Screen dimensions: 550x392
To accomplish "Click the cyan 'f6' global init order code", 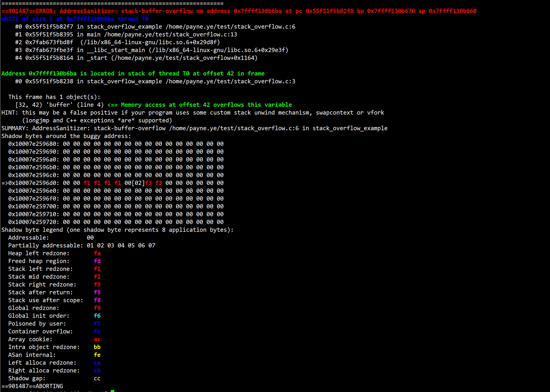I will [97, 316].
